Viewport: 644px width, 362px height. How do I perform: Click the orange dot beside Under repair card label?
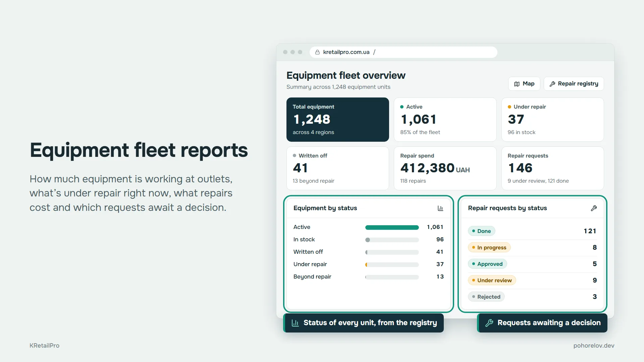[509, 107]
